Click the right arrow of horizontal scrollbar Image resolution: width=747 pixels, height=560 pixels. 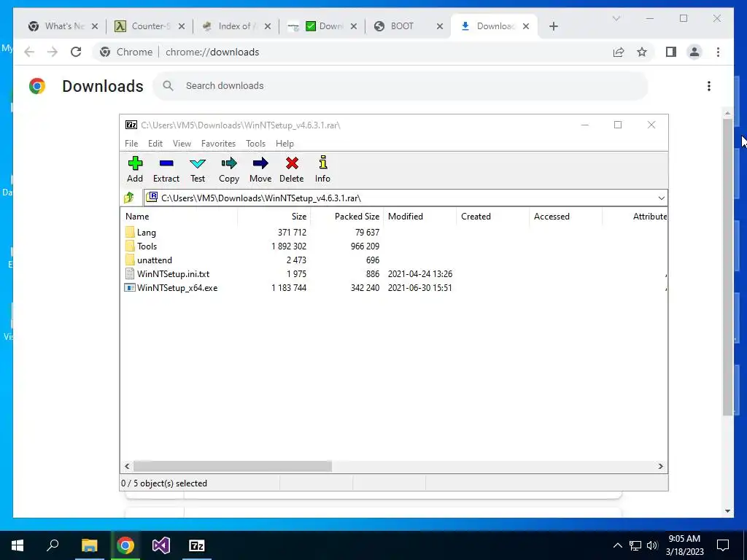tap(661, 466)
